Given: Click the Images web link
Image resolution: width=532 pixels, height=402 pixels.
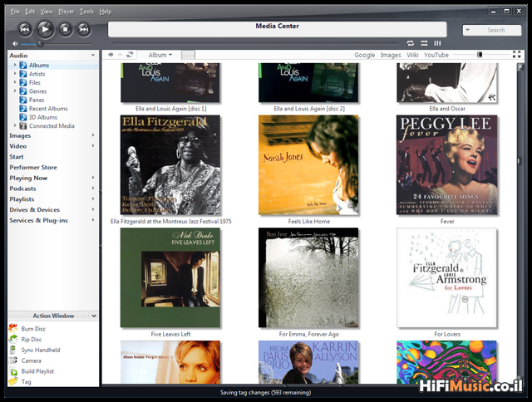Looking at the screenshot, I should (x=391, y=55).
